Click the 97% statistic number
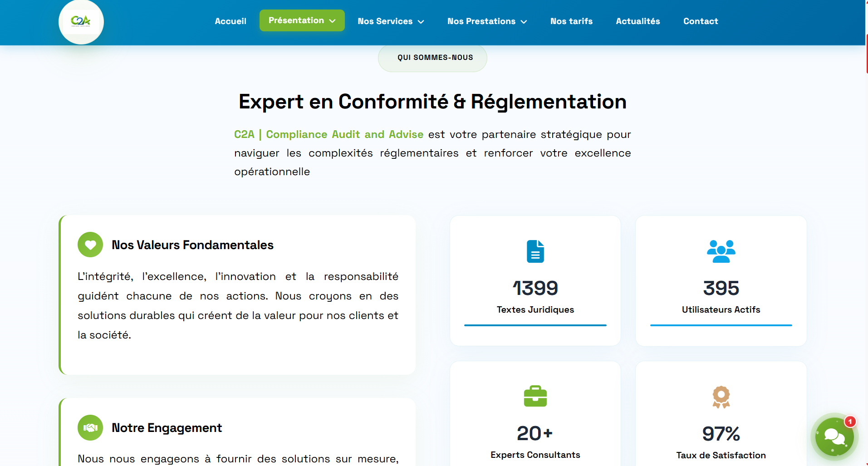Image resolution: width=868 pixels, height=466 pixels. pos(721,434)
